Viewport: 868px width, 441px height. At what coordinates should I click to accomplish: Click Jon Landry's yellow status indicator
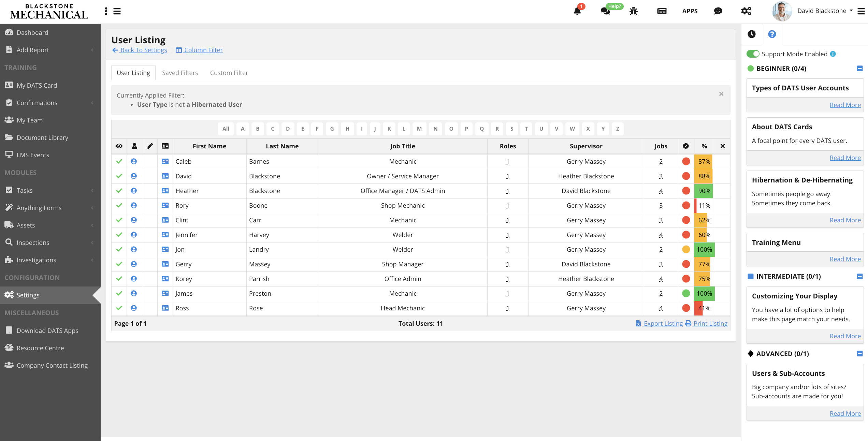[x=686, y=249]
